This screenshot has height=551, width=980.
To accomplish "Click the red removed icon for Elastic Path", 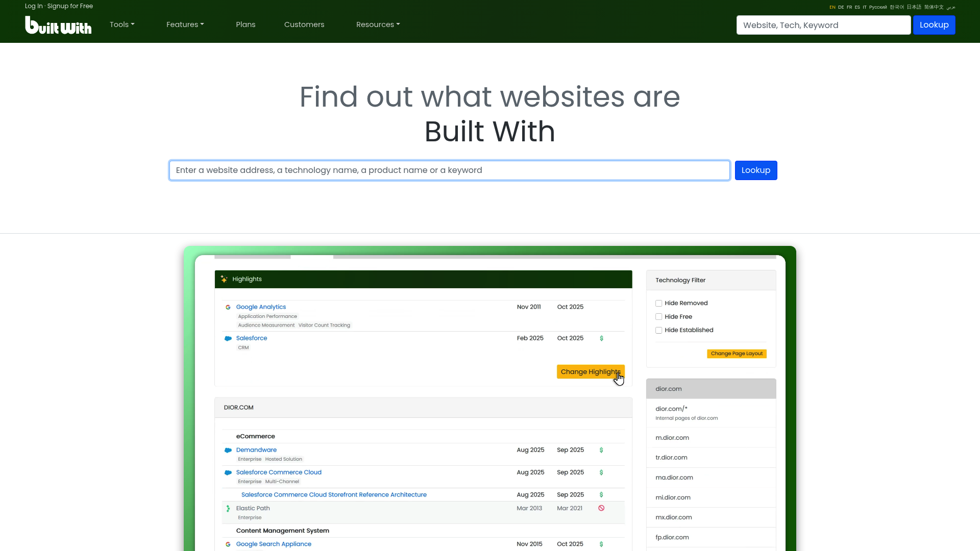I will 601,508.
